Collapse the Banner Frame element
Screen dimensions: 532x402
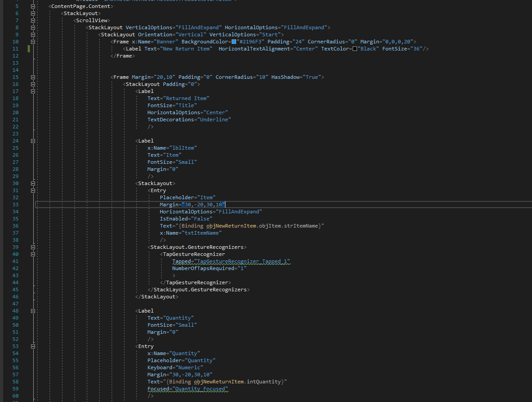point(32,41)
